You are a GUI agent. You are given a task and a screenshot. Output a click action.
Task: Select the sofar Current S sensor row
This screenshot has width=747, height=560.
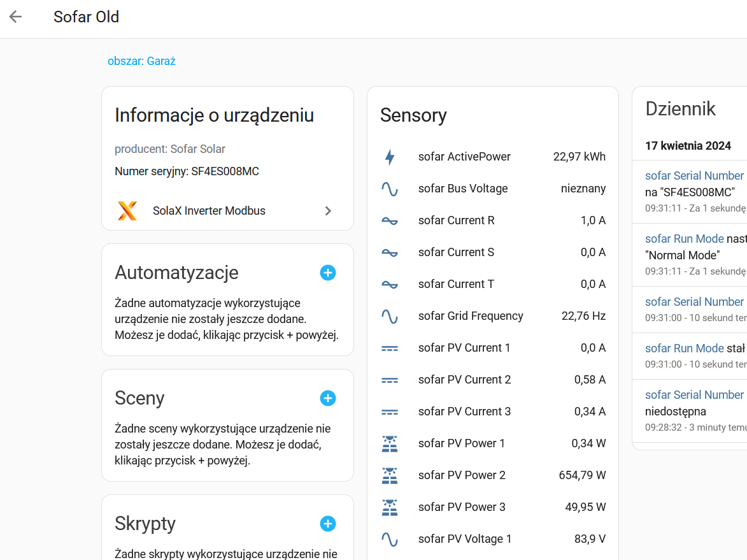click(493, 252)
